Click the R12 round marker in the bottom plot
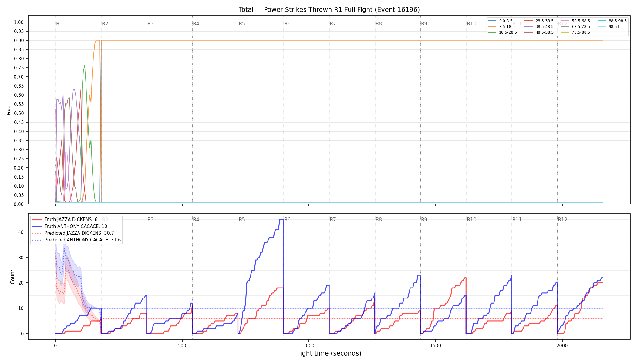 point(563,220)
